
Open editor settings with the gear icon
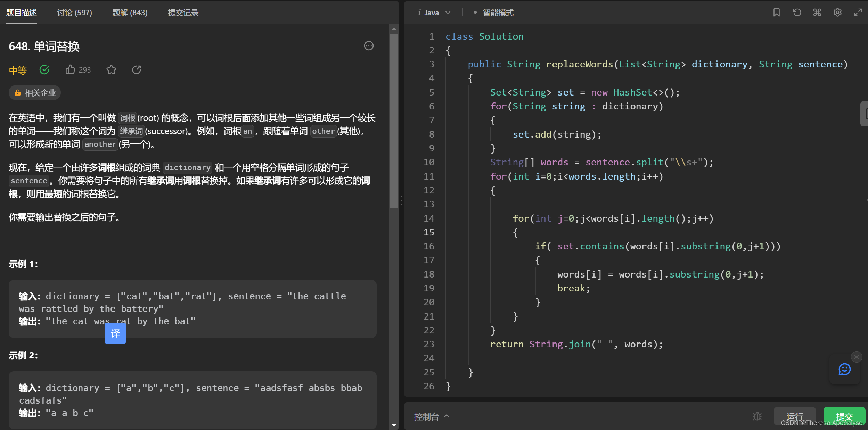click(837, 12)
